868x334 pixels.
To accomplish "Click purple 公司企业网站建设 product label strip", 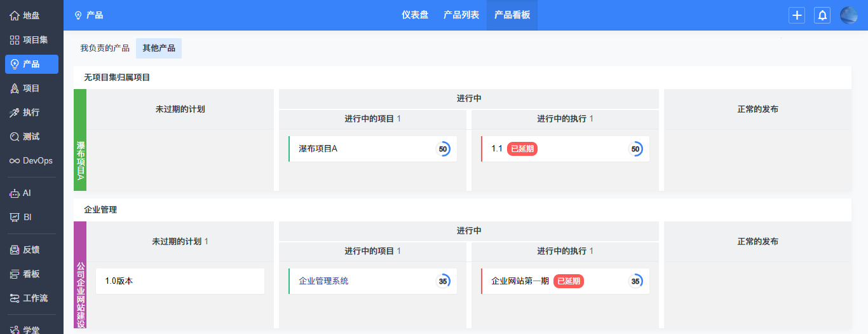I will click(x=80, y=275).
